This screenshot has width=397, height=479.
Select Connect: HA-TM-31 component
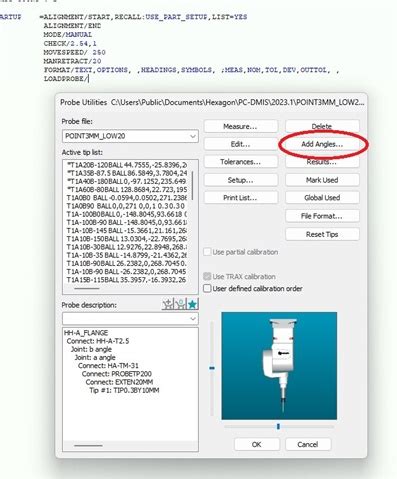coord(108,366)
